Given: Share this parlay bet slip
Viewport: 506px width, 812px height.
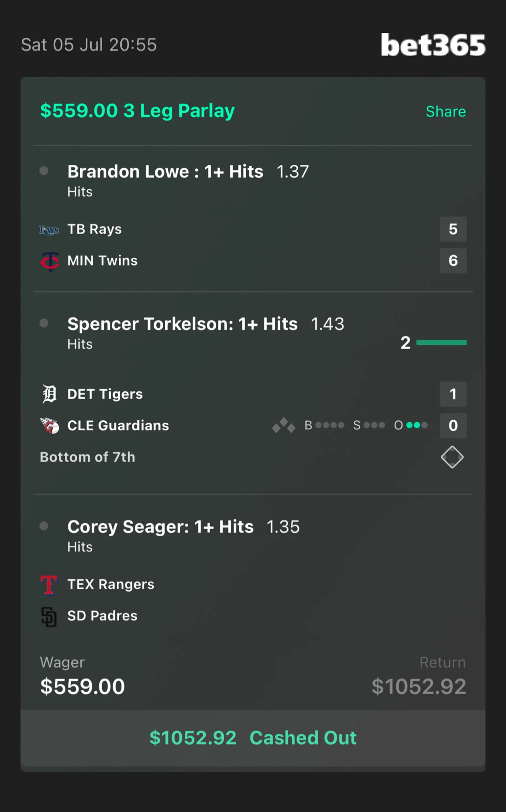Looking at the screenshot, I should (x=445, y=112).
